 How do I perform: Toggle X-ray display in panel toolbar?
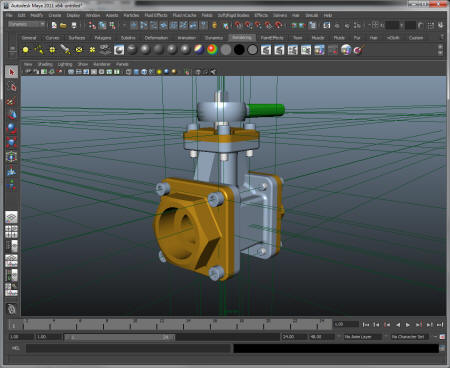[198, 72]
